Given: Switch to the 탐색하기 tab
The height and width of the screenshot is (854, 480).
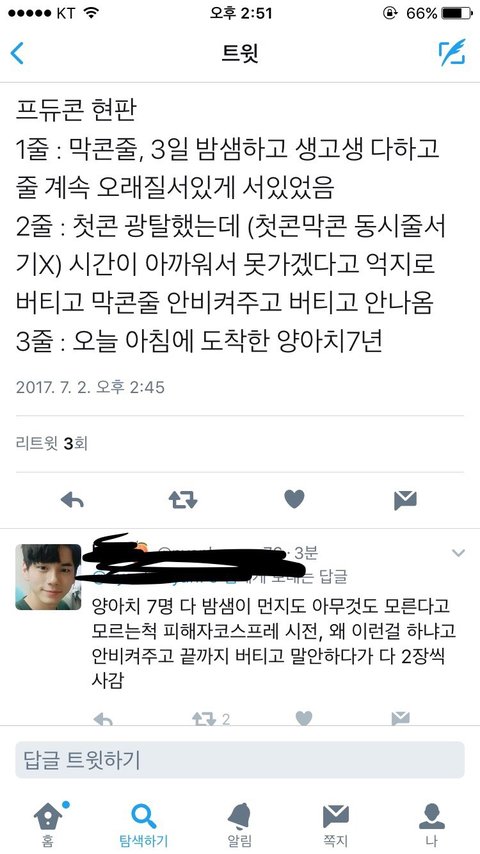Looking at the screenshot, I should point(144,823).
